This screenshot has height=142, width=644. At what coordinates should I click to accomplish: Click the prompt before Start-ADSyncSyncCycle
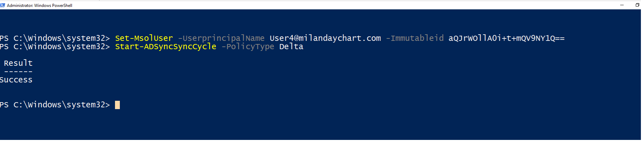[x=55, y=46]
